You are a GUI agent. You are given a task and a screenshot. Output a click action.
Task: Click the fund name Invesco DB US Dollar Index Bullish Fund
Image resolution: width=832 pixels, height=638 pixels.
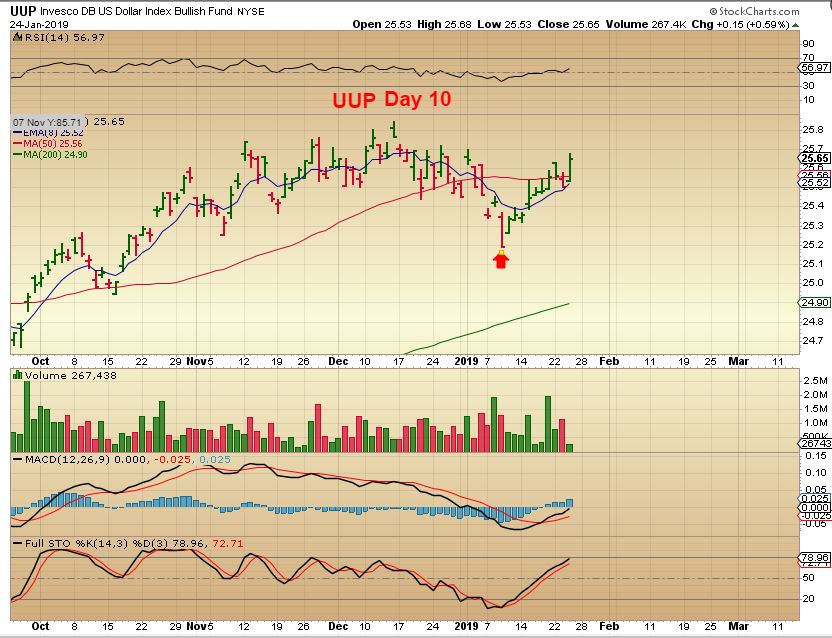137,11
